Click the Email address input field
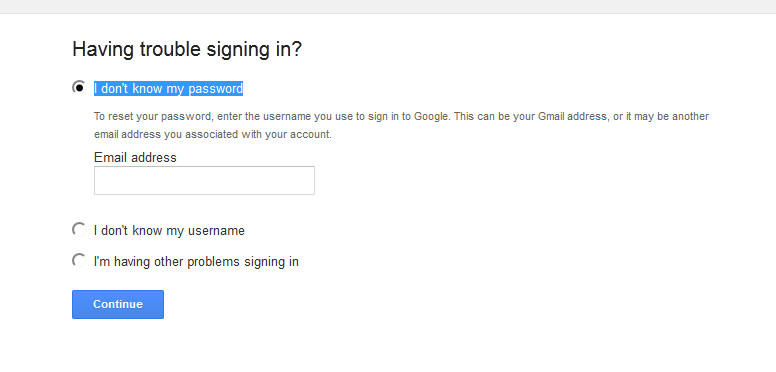This screenshot has height=372, width=776. (204, 181)
